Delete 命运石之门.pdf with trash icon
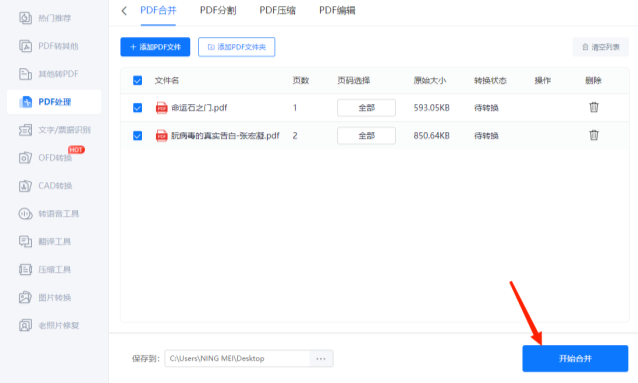 click(x=594, y=107)
